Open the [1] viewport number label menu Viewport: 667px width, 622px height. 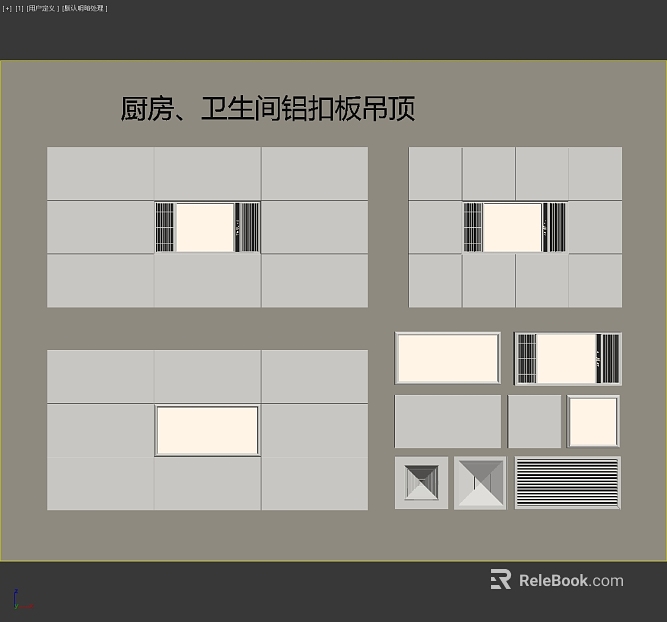[x=20, y=9]
